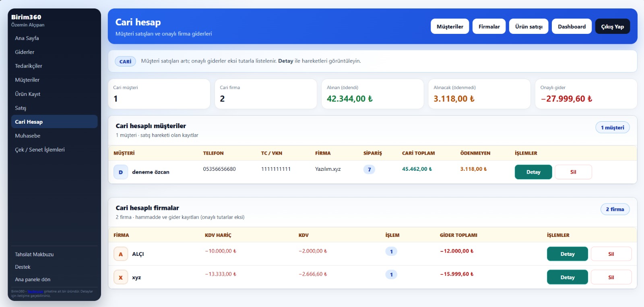This screenshot has height=307, width=644.
Task: Click the phone number 05356656680
Action: (219, 169)
